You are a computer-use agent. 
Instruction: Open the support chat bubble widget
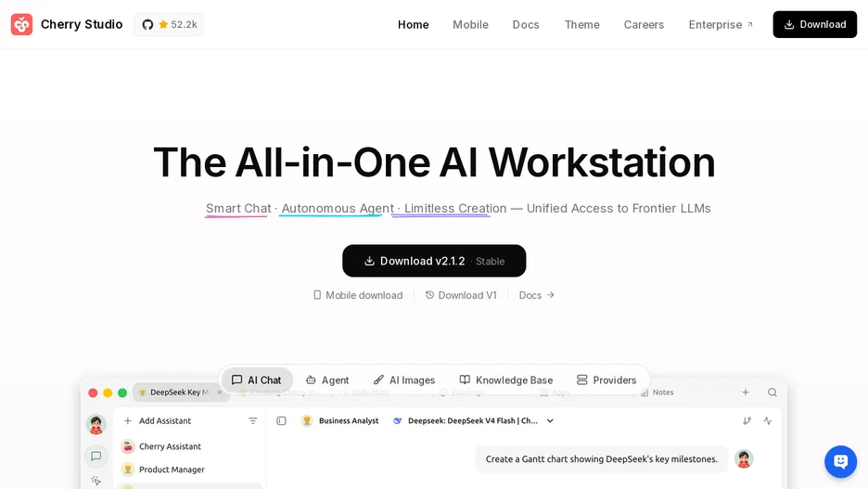click(x=840, y=461)
